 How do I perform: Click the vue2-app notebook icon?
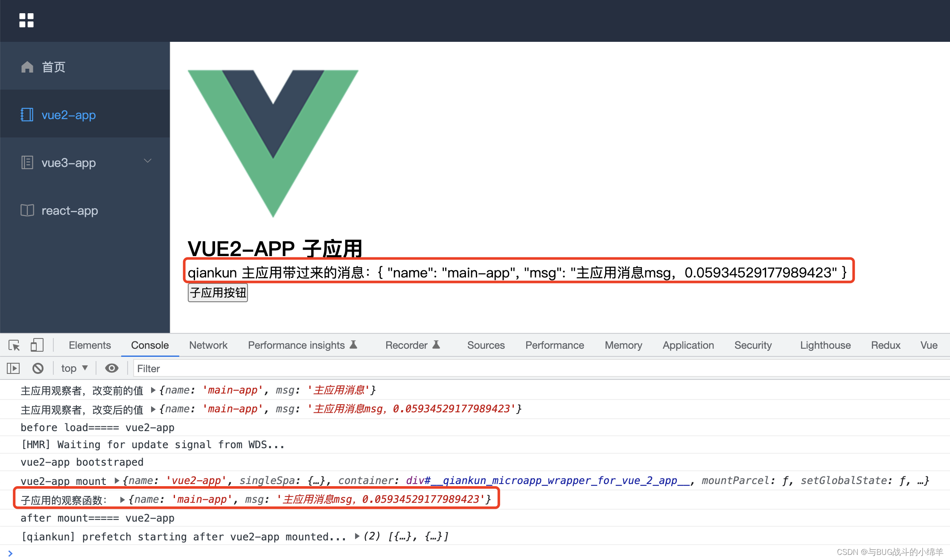27,115
